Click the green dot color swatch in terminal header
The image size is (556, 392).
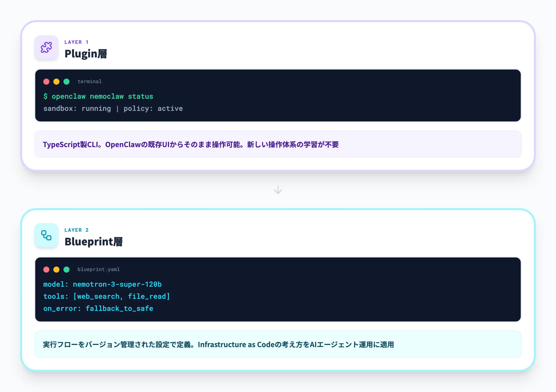(66, 81)
